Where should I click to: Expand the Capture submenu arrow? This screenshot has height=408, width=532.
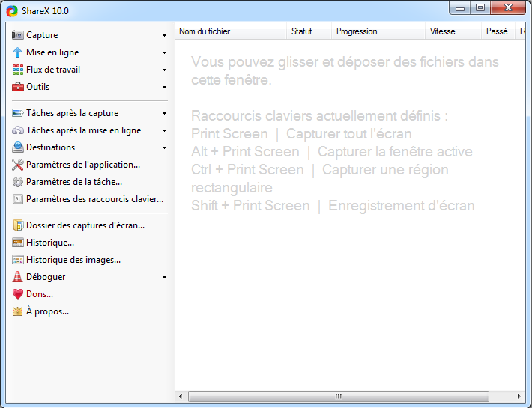[x=164, y=36]
